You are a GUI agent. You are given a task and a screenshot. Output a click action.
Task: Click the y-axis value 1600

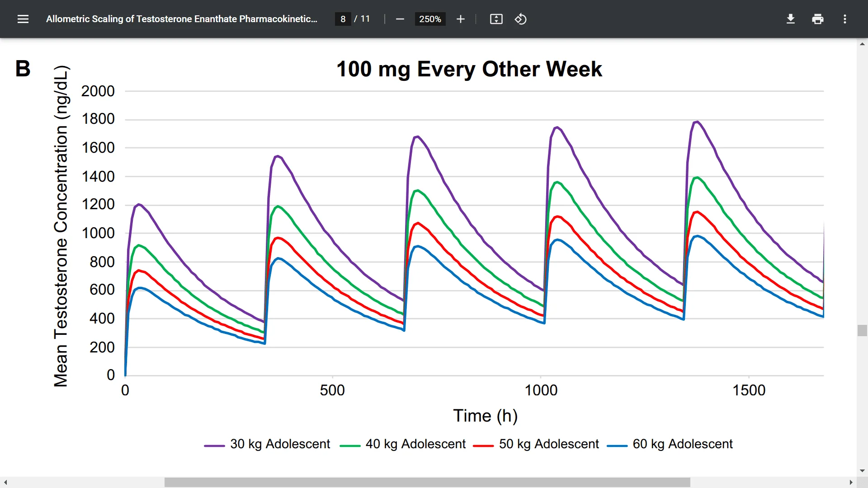click(x=98, y=148)
